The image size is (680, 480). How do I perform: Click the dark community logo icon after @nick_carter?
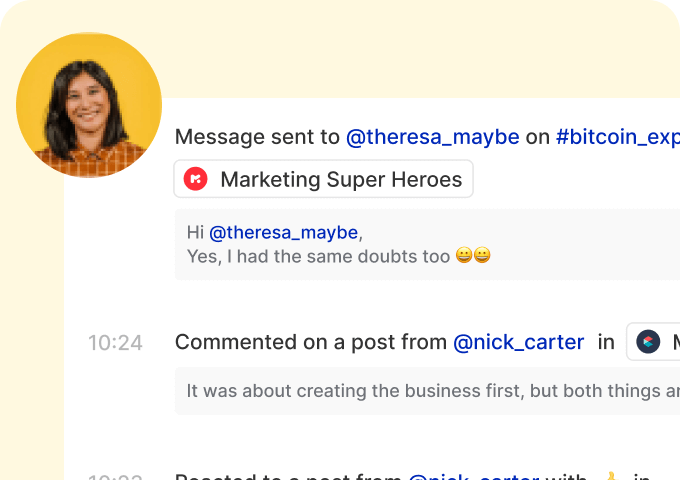(x=648, y=342)
